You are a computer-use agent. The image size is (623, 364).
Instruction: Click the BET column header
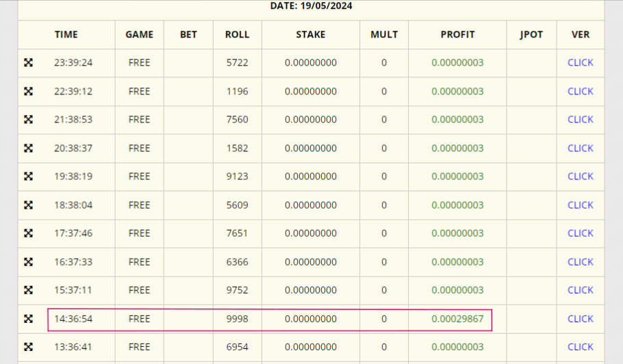188,34
